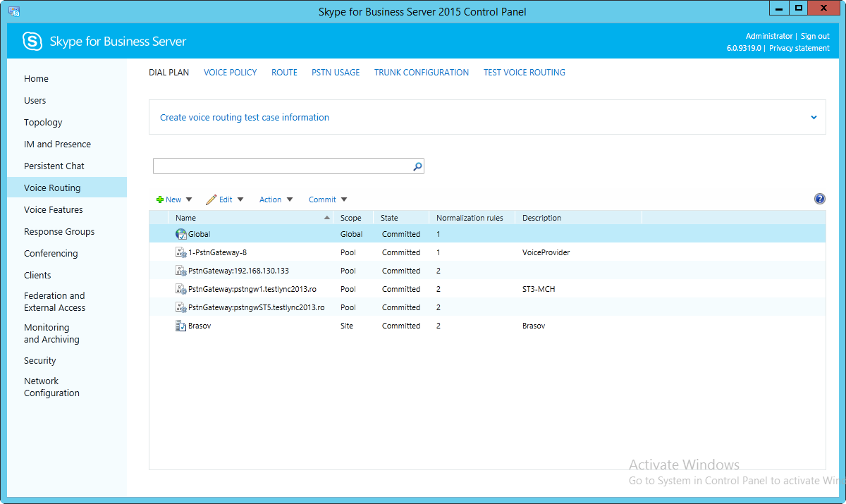846x504 pixels.
Task: Click the Administrator link
Action: [x=769, y=37]
